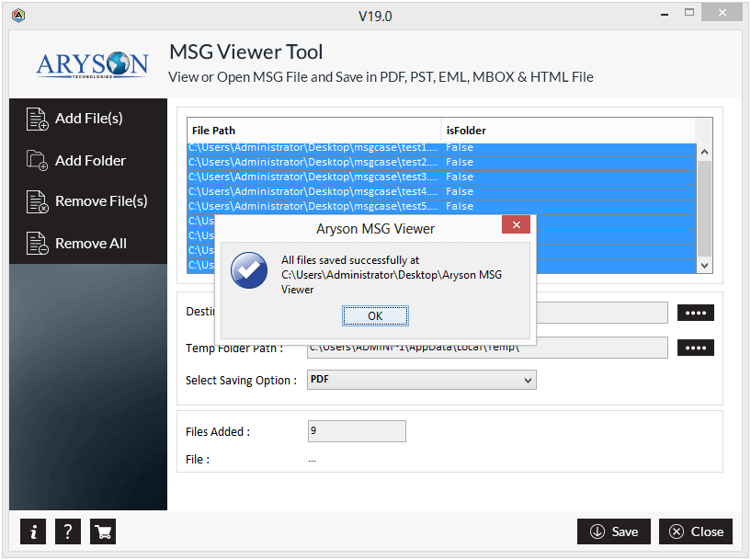751x560 pixels.
Task: Click the Files Added field showing 9
Action: point(357,431)
